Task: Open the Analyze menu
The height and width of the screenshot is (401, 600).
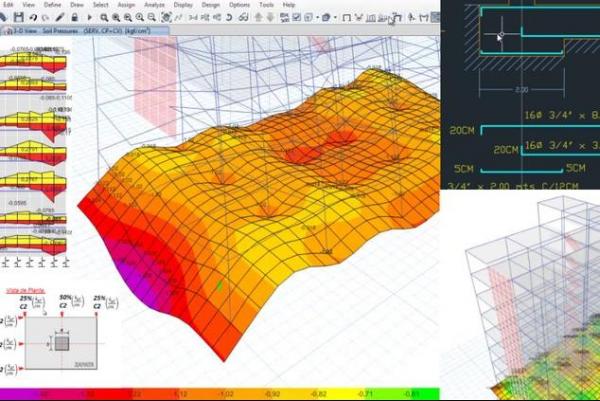Action: click(x=155, y=5)
